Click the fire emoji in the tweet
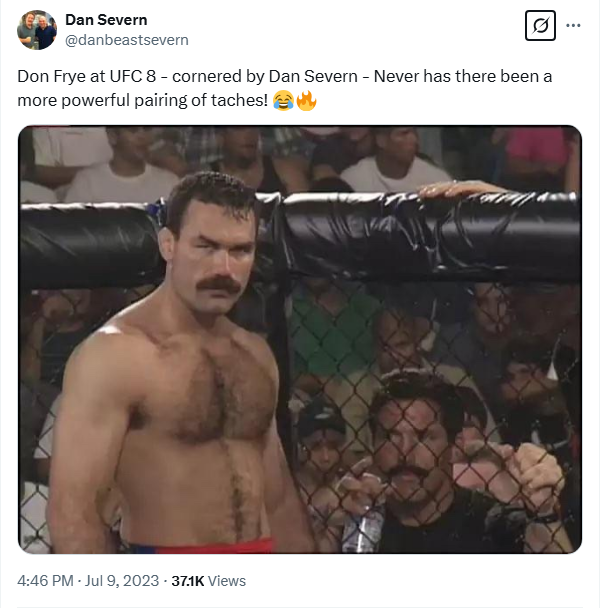The image size is (601, 608). (x=305, y=101)
